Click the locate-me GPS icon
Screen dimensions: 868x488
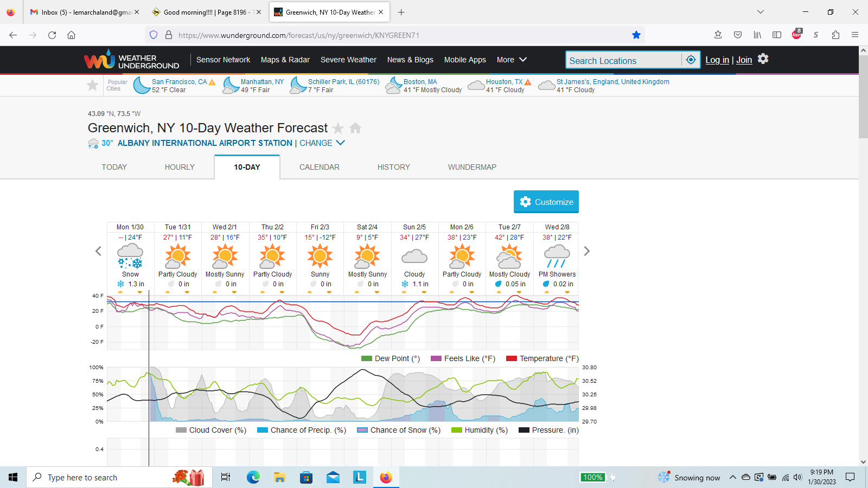click(x=691, y=60)
